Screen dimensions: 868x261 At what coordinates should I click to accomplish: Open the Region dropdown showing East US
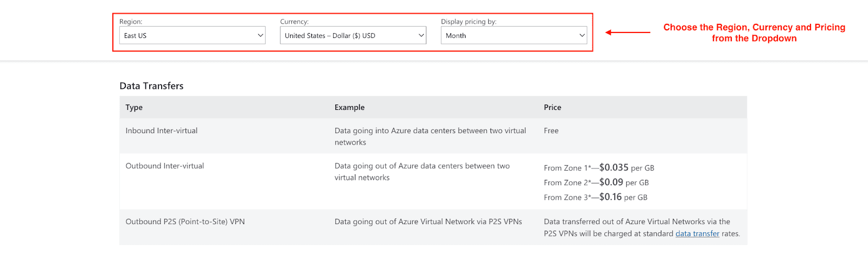pyautogui.click(x=192, y=36)
